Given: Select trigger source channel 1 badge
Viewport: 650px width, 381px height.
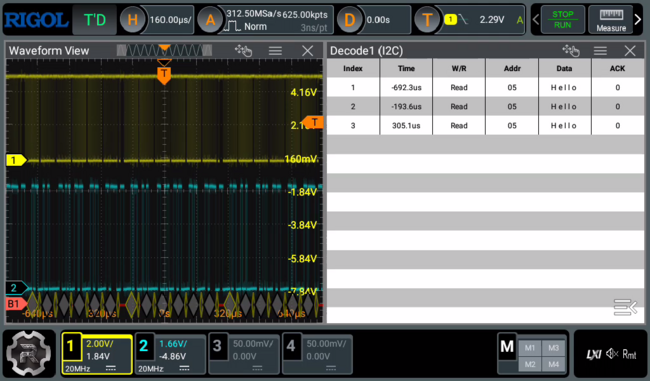Looking at the screenshot, I should [x=450, y=19].
